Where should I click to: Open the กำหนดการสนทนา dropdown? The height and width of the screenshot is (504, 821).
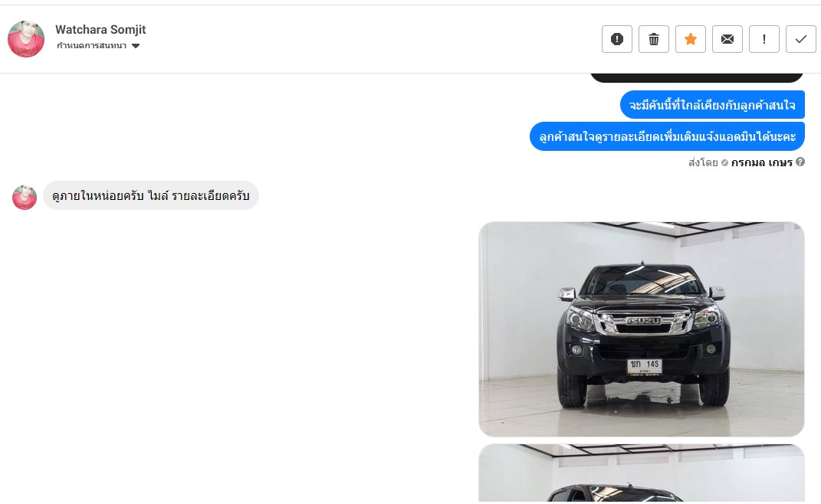coord(98,45)
